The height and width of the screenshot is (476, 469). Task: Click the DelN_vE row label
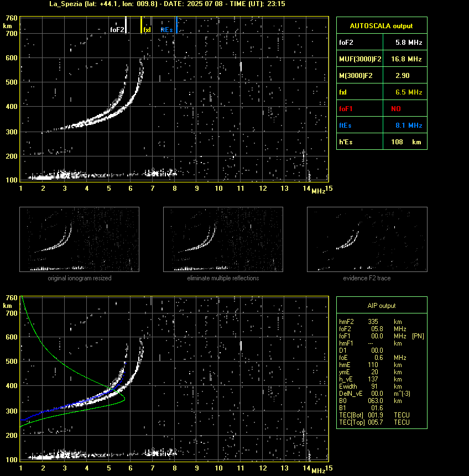point(351,394)
